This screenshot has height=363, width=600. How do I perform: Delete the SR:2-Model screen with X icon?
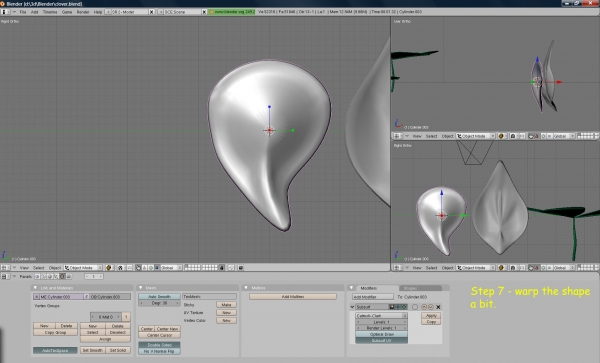point(152,12)
